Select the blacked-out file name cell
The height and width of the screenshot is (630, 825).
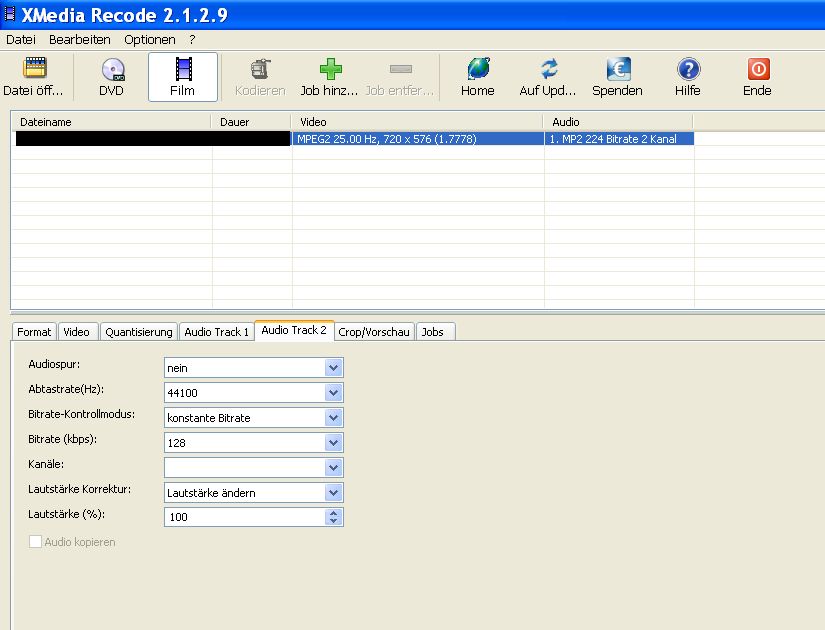click(153, 138)
